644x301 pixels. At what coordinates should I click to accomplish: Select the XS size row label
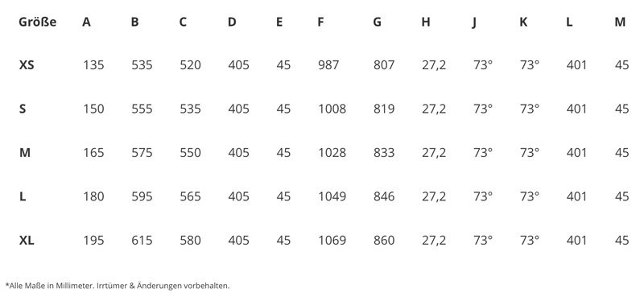click(27, 65)
